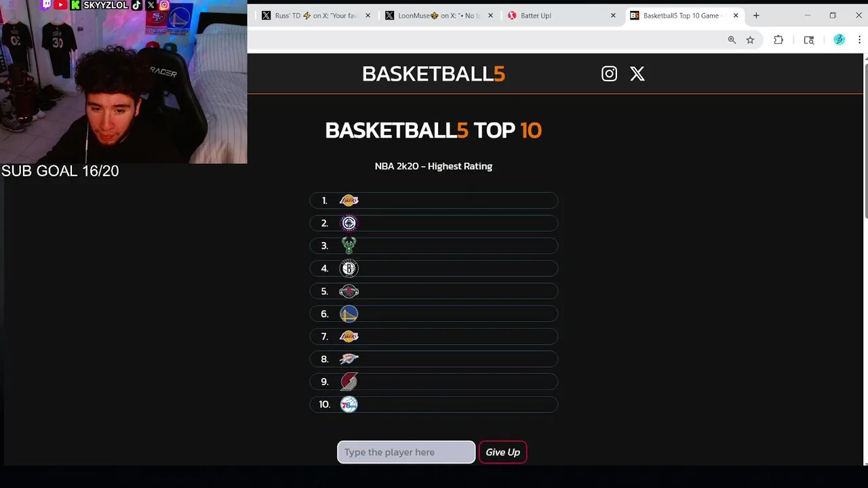The image size is (868, 488).
Task: Click the Lakers logo in row 7
Action: 349,337
